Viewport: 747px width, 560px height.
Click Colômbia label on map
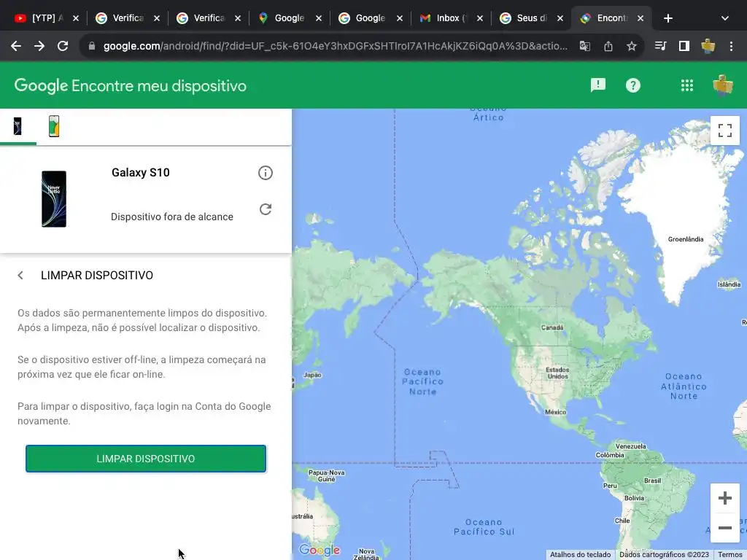coord(610,455)
